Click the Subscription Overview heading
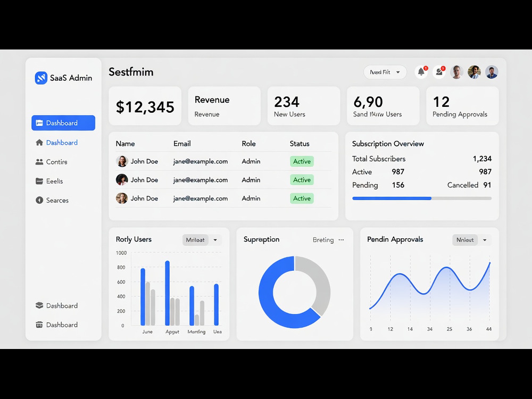 click(388, 144)
